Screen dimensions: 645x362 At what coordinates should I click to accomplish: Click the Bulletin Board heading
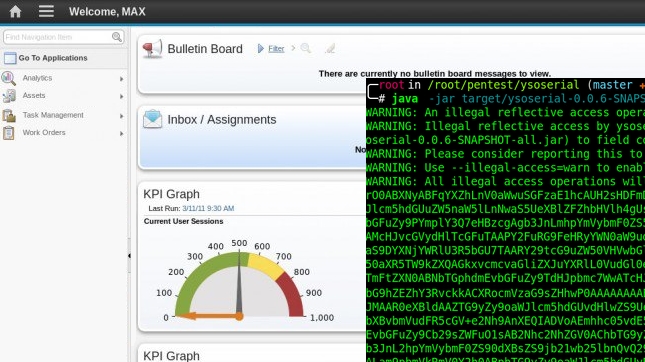(x=205, y=49)
